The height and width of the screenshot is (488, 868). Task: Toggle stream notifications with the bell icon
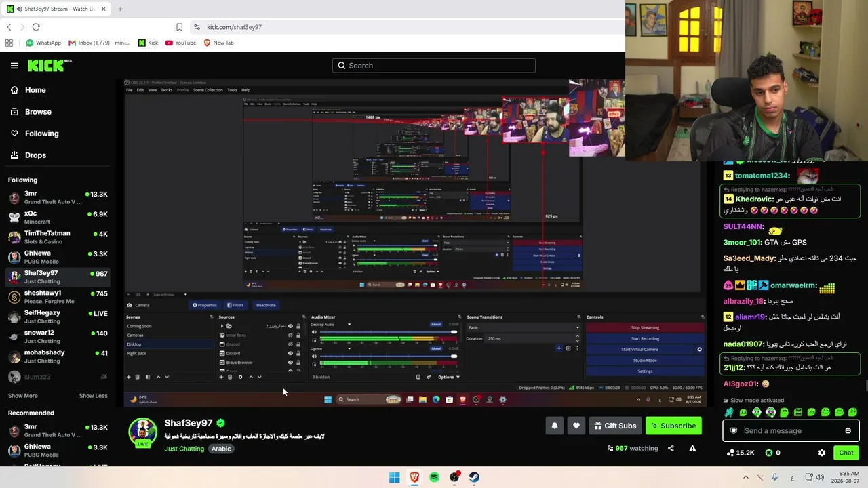(555, 426)
